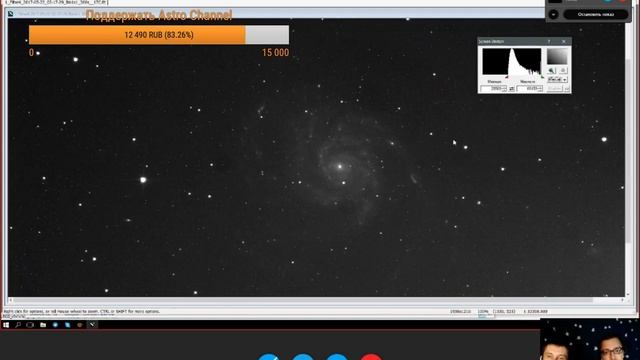Click the zoom percentage in the status bar
The height and width of the screenshot is (360, 640).
click(483, 311)
